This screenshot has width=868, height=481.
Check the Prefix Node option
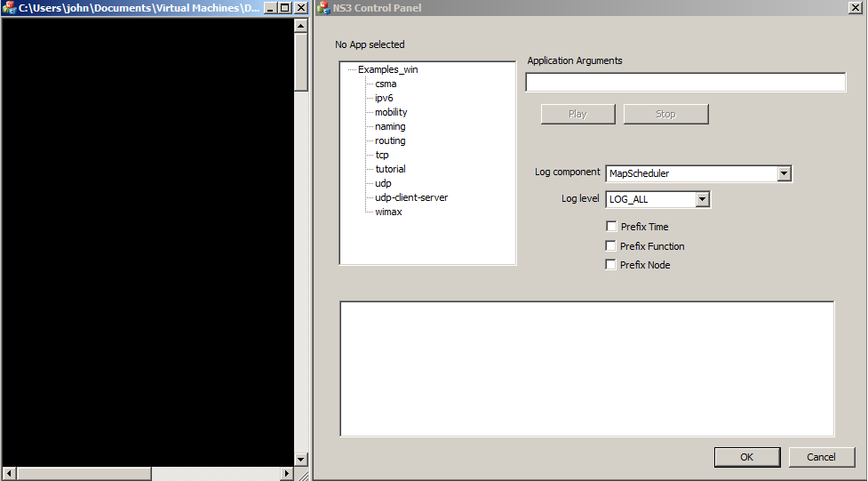(610, 264)
